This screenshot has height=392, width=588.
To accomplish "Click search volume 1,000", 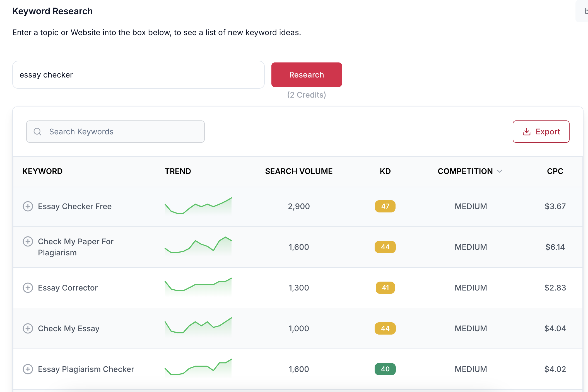I will 299,328.
